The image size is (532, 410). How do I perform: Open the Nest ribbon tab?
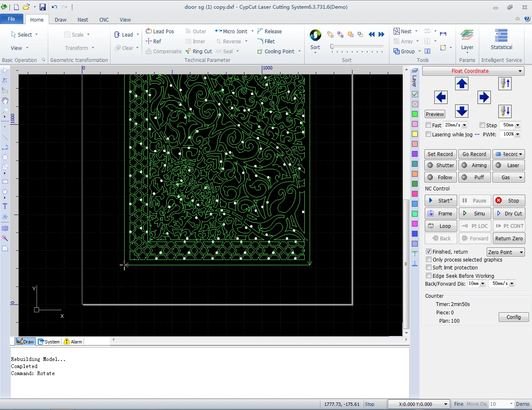click(x=83, y=20)
